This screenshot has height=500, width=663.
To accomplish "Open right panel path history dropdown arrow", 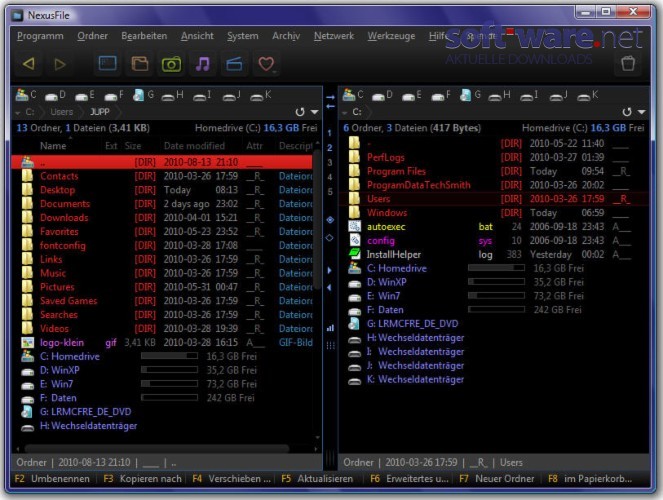I will [642, 112].
